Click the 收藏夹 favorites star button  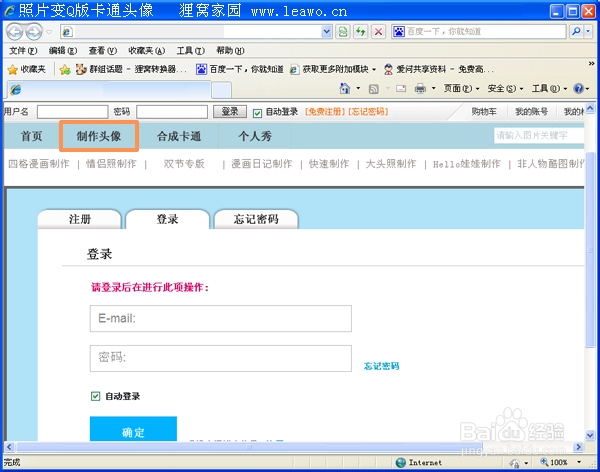(26, 69)
